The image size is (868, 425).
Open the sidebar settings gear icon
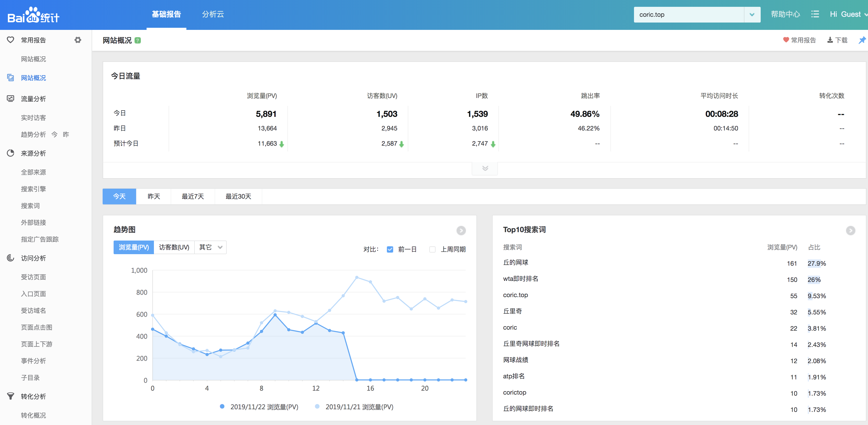[x=78, y=40]
